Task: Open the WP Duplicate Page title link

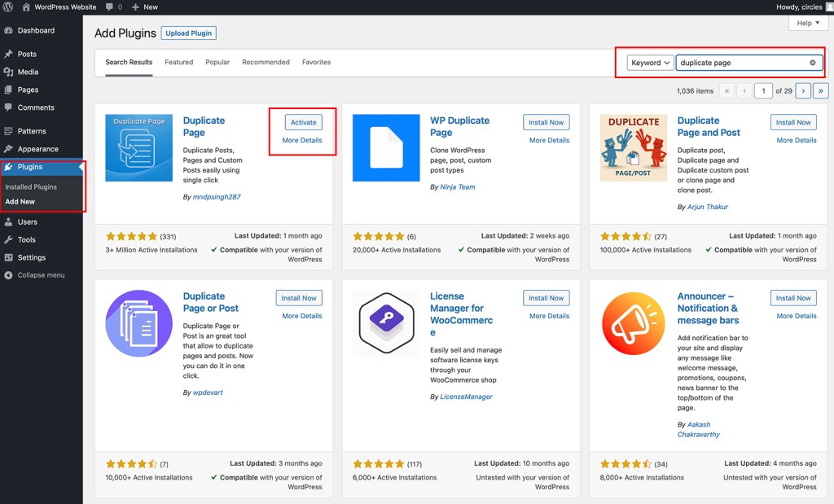Action: tap(459, 126)
